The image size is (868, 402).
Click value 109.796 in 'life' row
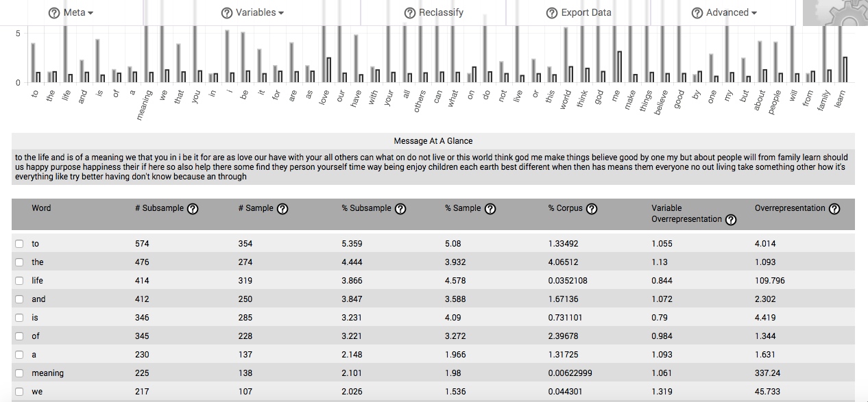tap(770, 281)
